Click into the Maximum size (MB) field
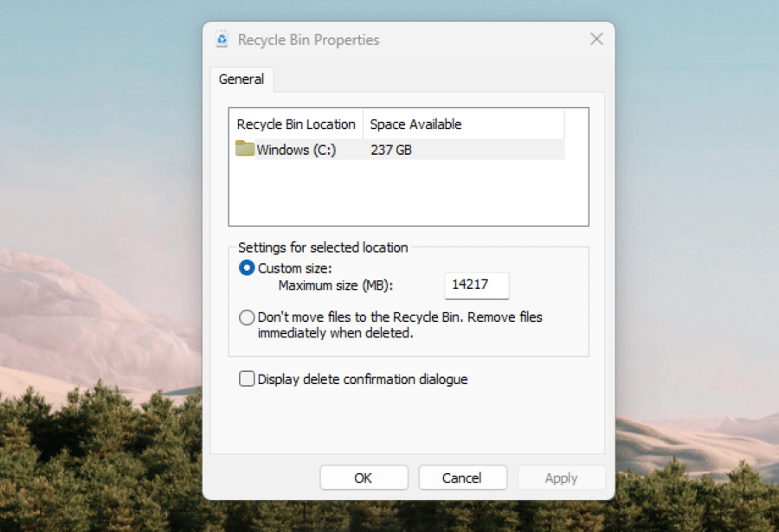The image size is (779, 532). coord(476,285)
